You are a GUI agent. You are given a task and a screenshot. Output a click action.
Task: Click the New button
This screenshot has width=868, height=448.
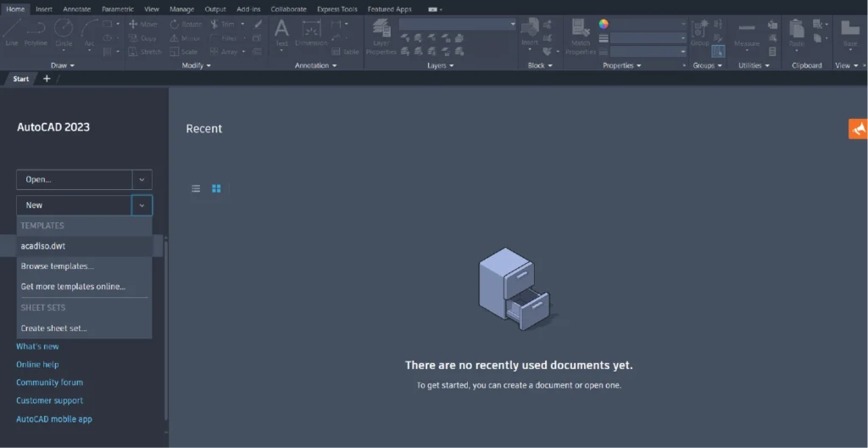(75, 205)
